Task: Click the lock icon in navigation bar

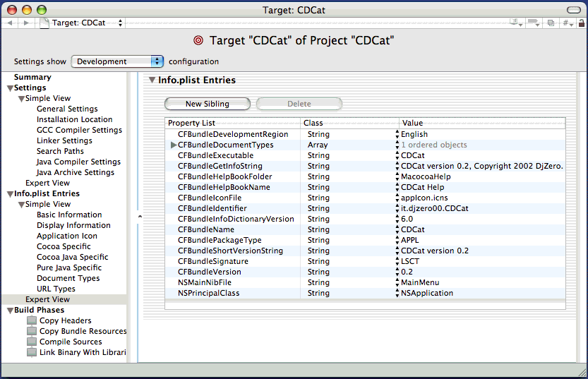Action: pos(580,23)
